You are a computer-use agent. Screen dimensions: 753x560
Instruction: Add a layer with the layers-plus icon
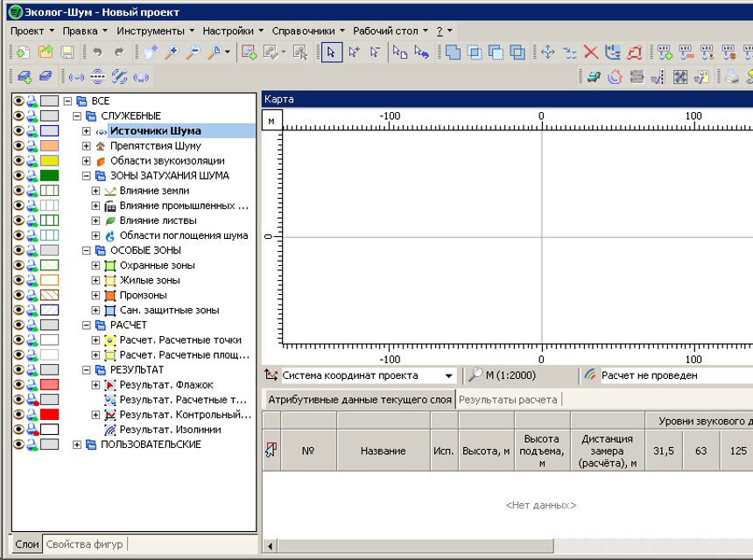[x=24, y=76]
